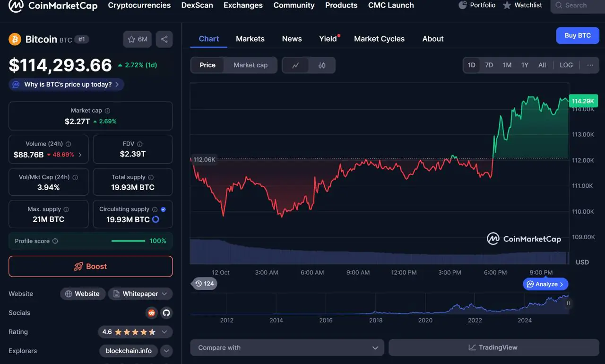Switch to candlestick chart view

pos(321,65)
